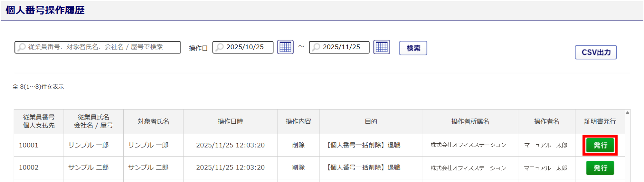
Task: Export results with CSV出力 button
Action: (596, 53)
